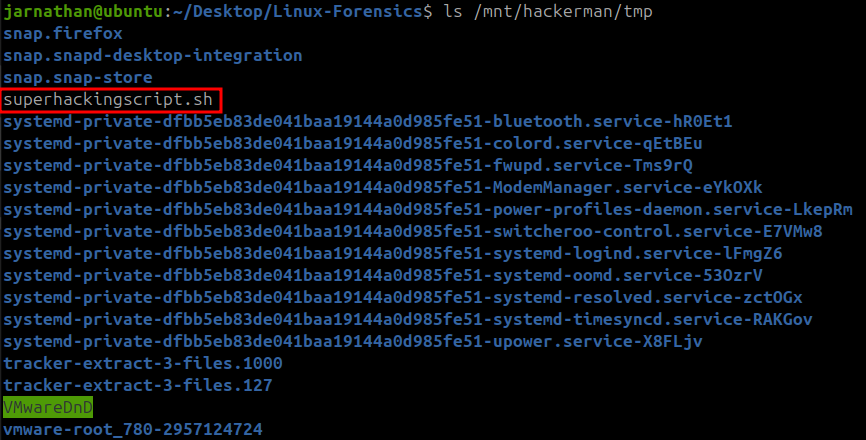
Task: Click the superhackingscript.sh file name
Action: click(108, 100)
